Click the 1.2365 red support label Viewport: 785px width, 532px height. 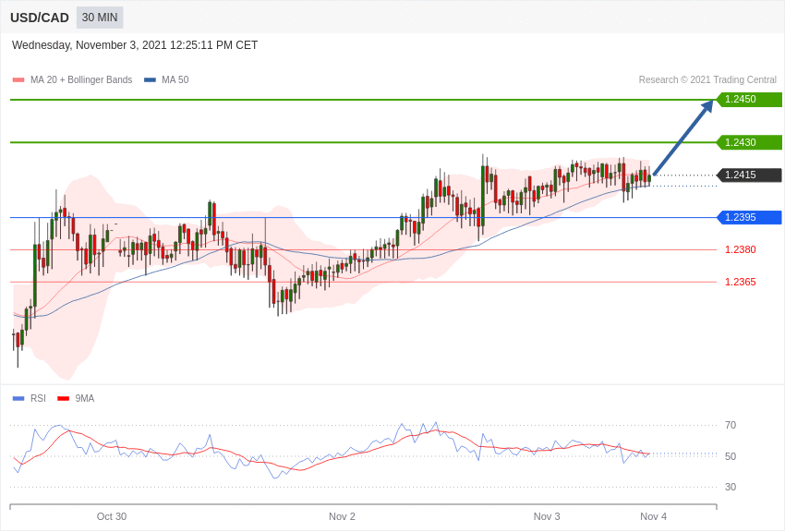tap(741, 282)
